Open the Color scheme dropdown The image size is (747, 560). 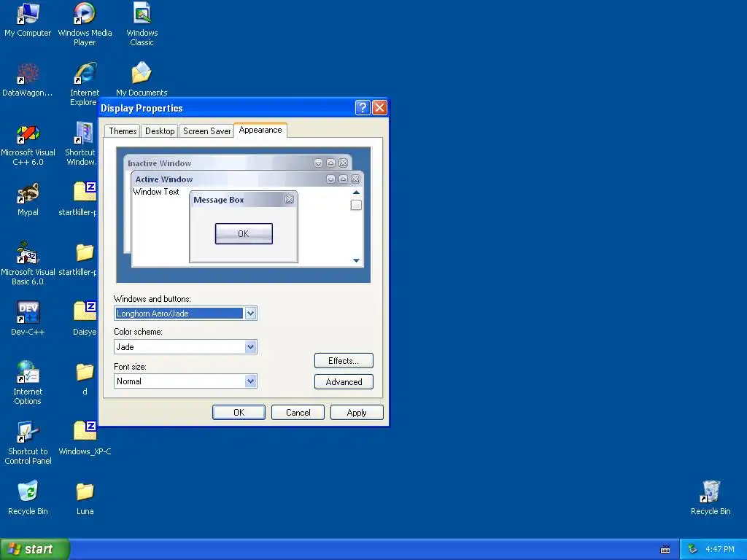point(251,346)
